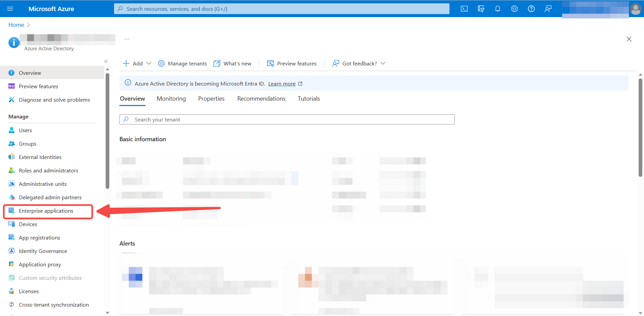
Task: Switch to the Properties tab
Action: coord(211,99)
